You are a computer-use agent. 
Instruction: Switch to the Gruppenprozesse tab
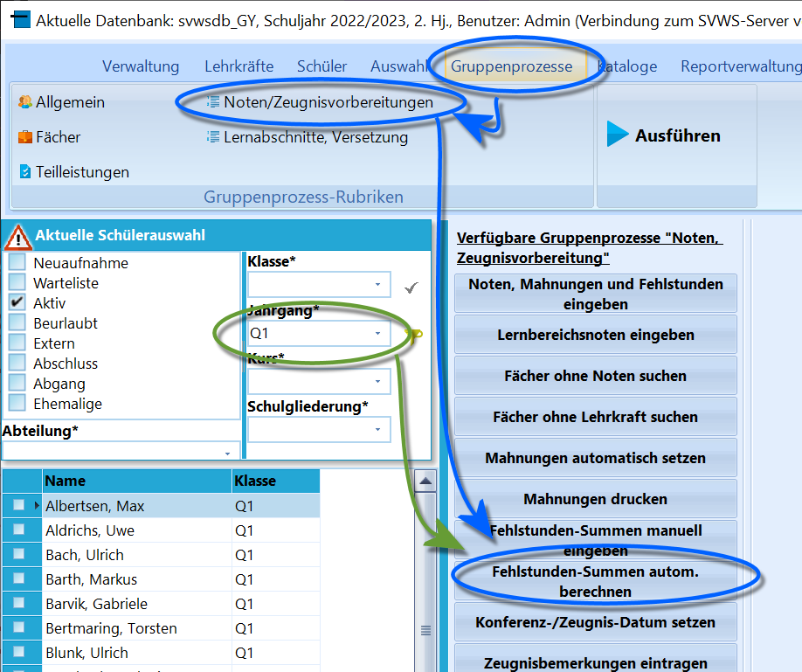tap(511, 66)
